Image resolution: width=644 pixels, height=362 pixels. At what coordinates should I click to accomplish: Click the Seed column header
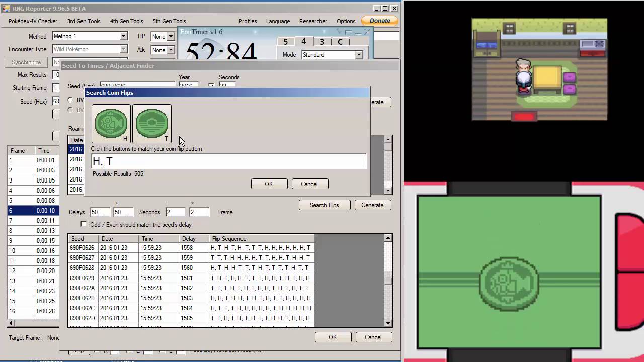point(84,239)
